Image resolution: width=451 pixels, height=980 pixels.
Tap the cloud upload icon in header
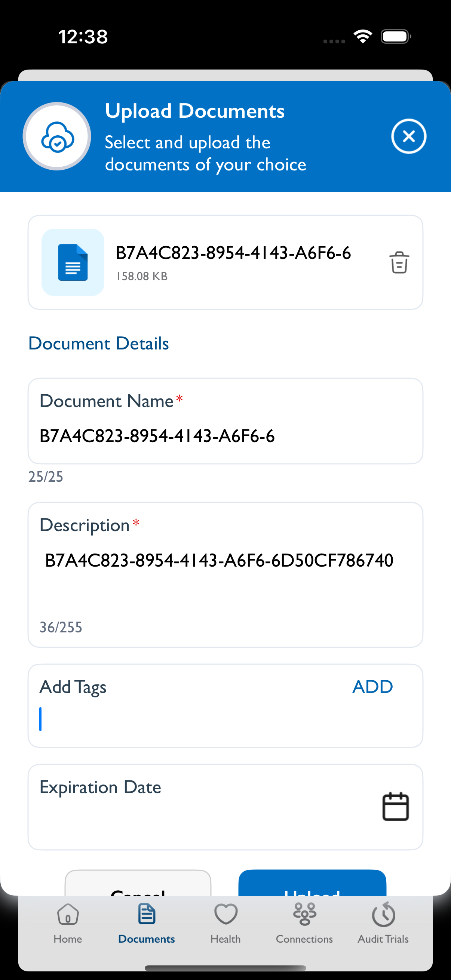click(57, 136)
